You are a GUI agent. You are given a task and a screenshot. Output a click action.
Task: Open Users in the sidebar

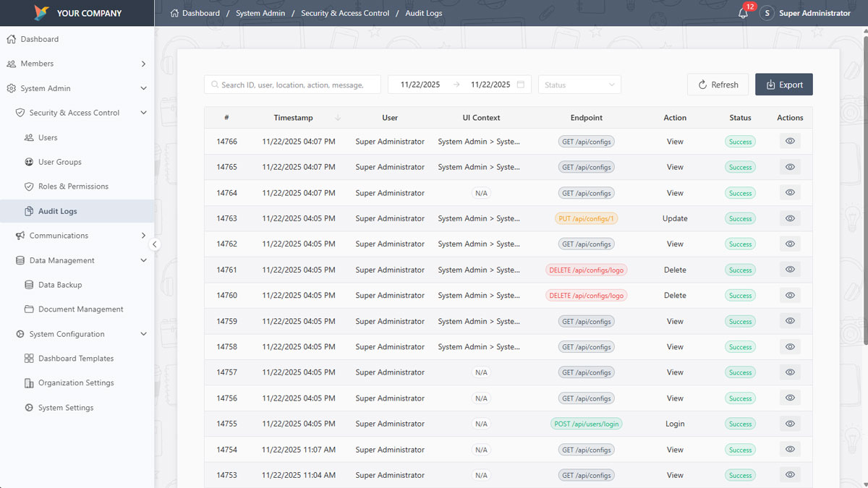click(x=77, y=137)
